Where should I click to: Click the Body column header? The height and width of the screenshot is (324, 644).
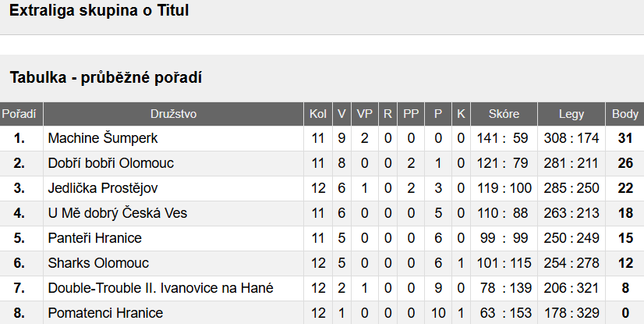point(625,114)
